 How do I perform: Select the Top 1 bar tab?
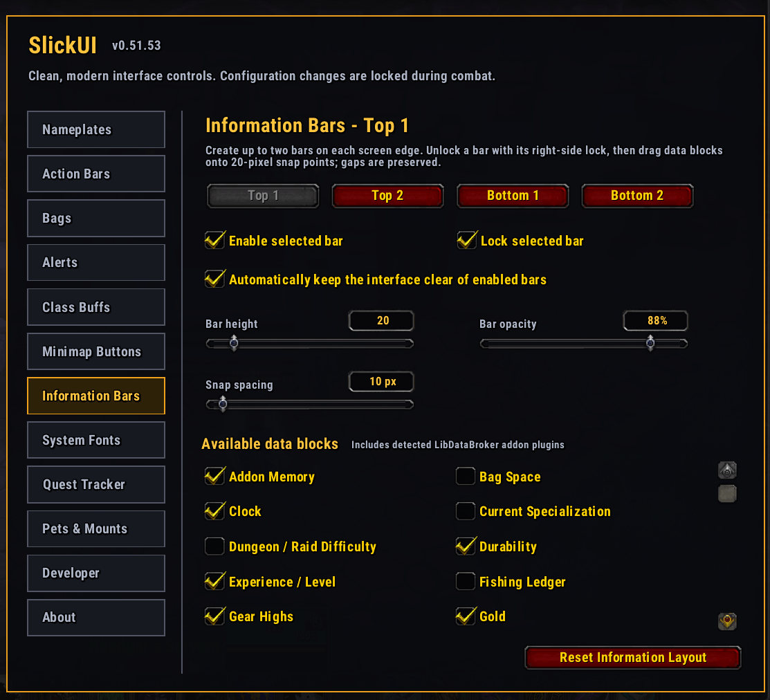(x=263, y=196)
